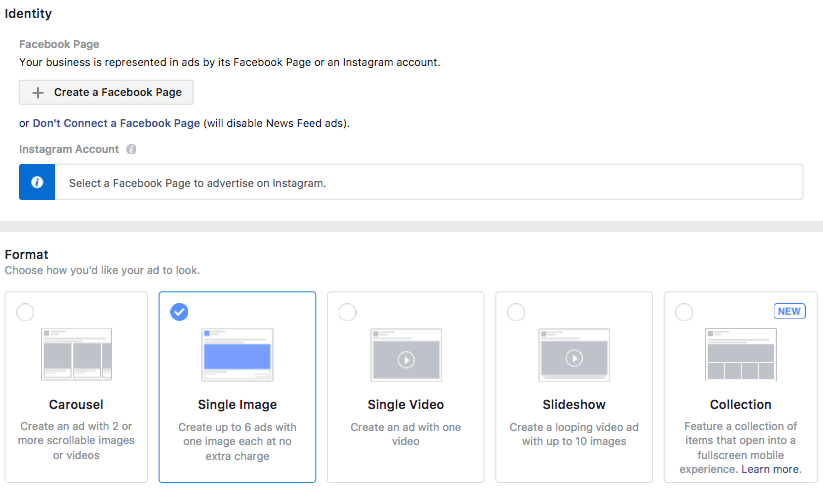Click the Slideshow play preview icon
The height and width of the screenshot is (493, 823).
point(574,354)
